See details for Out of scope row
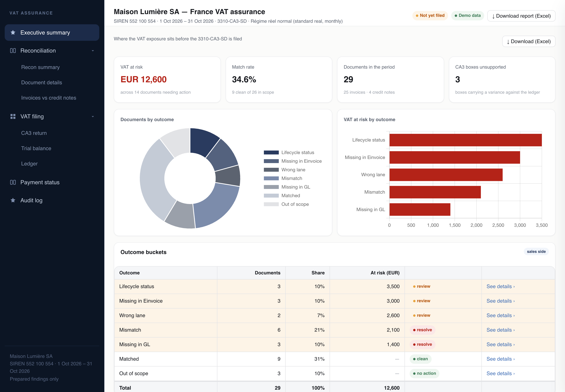The height and width of the screenshot is (392, 565). [500, 373]
